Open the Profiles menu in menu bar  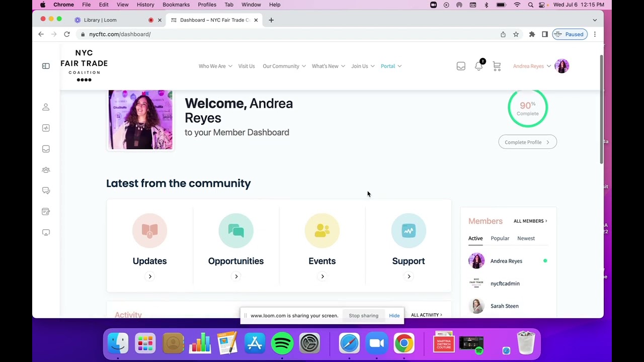(207, 5)
